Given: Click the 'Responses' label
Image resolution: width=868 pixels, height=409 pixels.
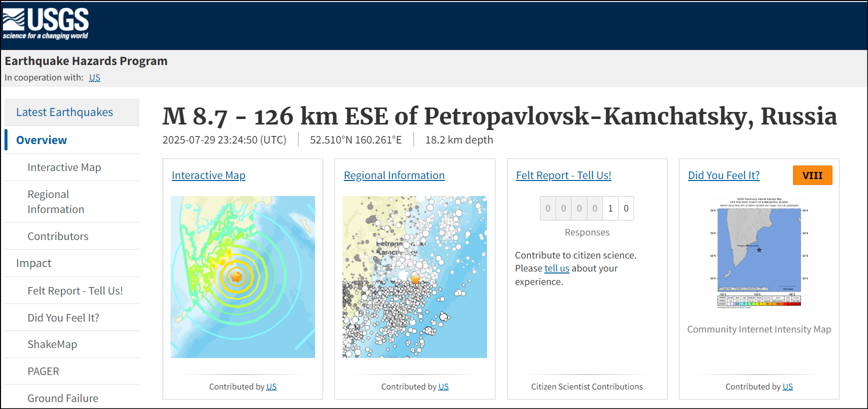Looking at the screenshot, I should (587, 232).
